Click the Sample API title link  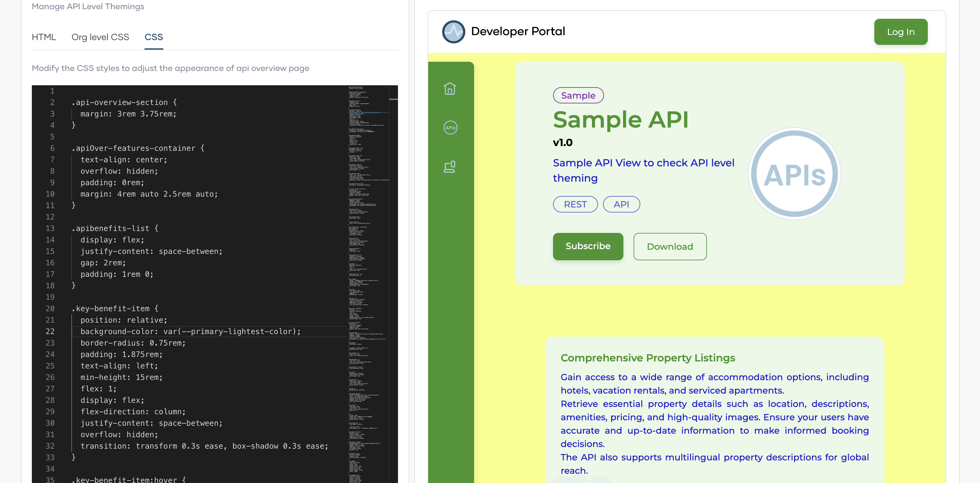(621, 120)
